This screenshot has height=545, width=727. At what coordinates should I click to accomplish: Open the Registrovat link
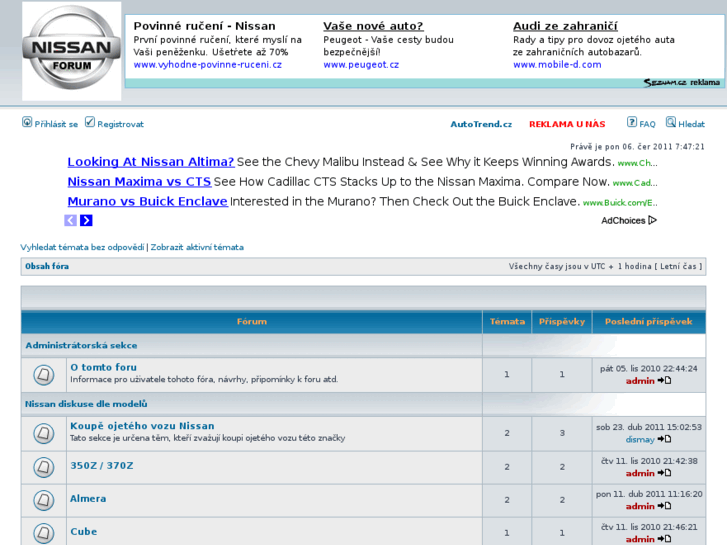pos(121,124)
